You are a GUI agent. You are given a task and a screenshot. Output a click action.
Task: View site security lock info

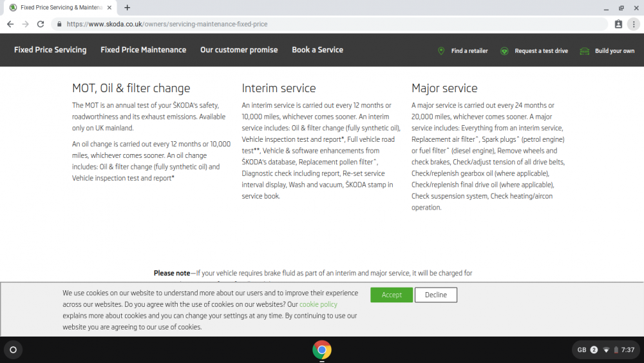click(59, 25)
